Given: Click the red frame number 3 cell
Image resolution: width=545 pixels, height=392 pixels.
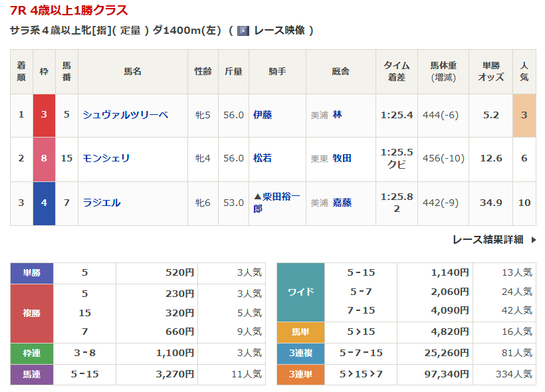Looking at the screenshot, I should point(44,115).
